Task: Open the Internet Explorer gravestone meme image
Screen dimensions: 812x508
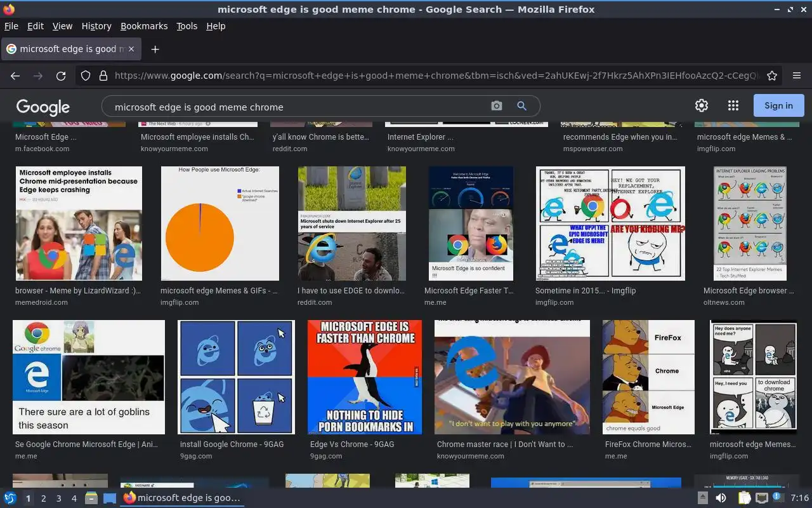Action: [x=352, y=224]
